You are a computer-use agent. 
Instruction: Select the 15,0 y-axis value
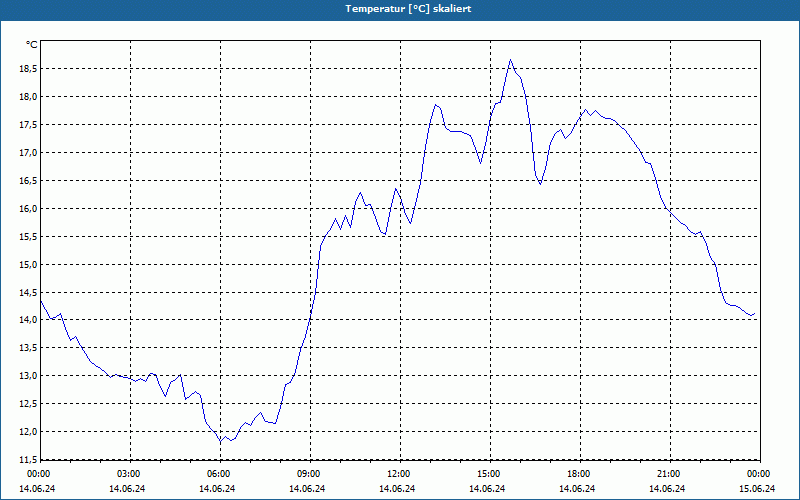(x=28, y=264)
